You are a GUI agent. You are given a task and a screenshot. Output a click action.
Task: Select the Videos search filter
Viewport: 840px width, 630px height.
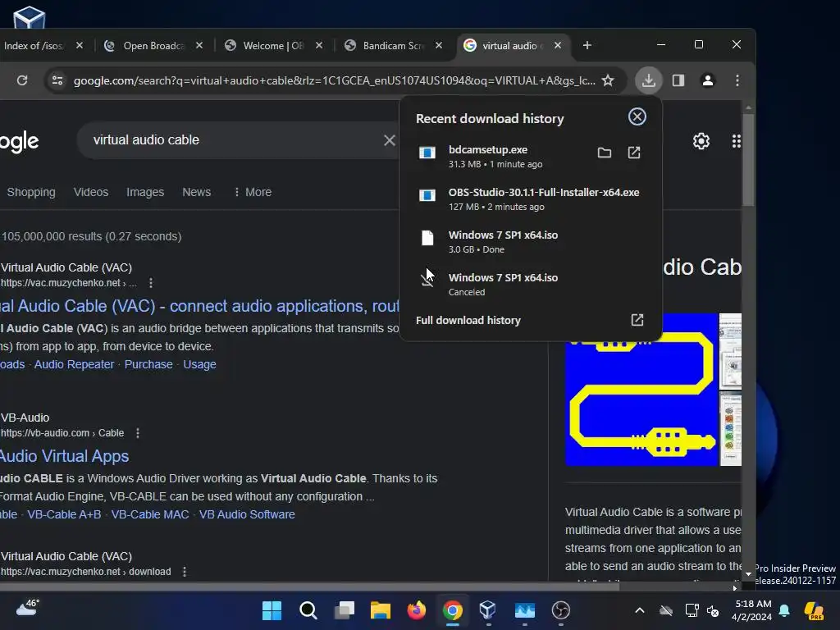90,192
